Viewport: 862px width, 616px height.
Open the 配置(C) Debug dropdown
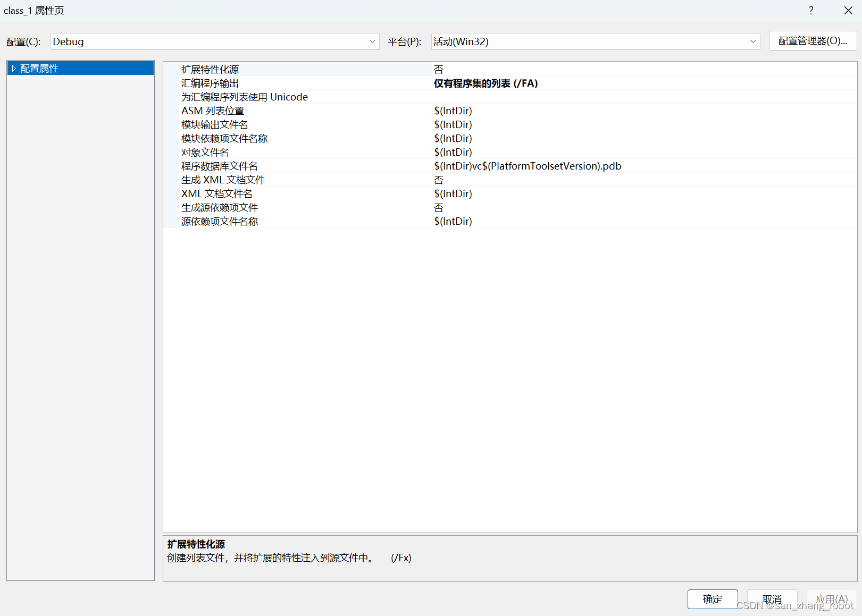point(372,41)
